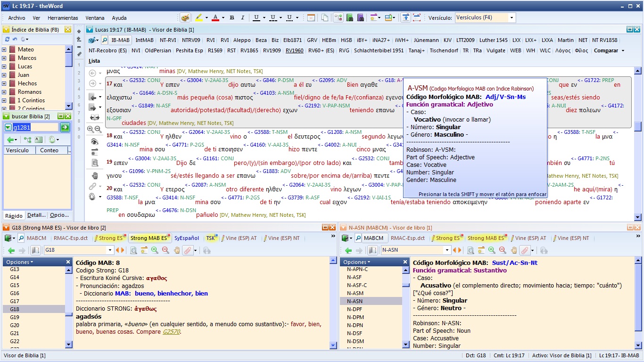
Task: Open the TSK module tab in the G18 viewer
Action: coord(210,238)
